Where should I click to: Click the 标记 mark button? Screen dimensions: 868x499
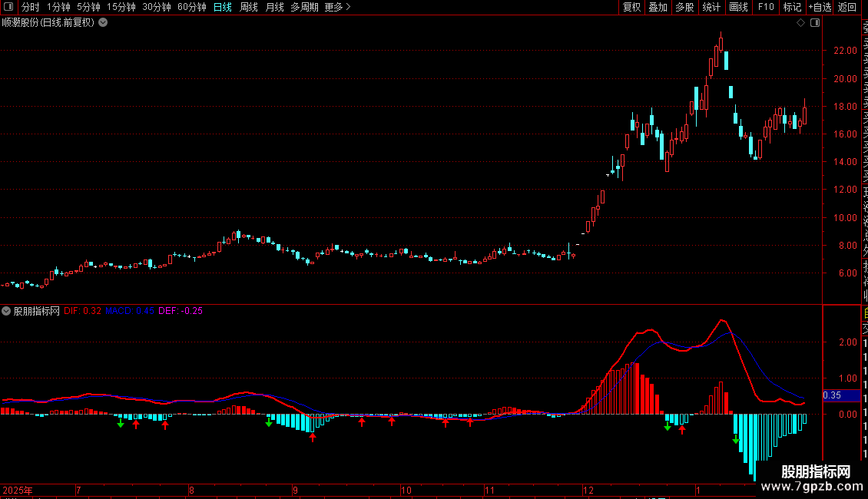[792, 7]
